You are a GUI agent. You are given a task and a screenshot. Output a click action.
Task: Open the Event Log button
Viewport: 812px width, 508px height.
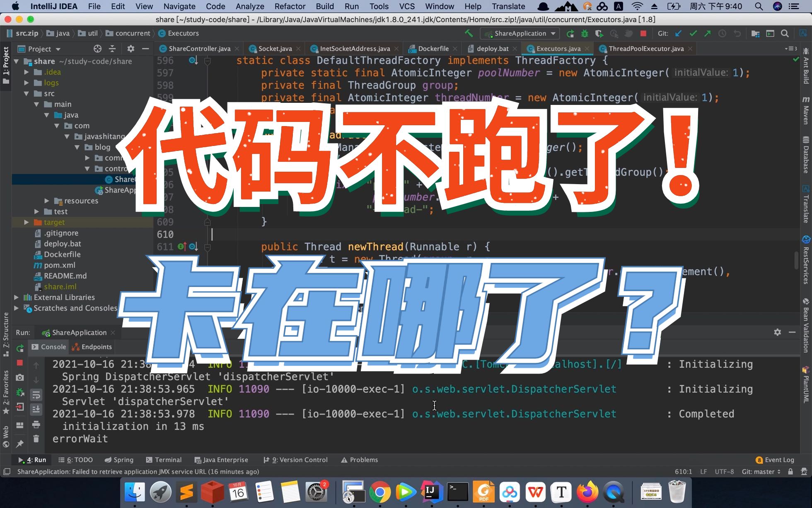pyautogui.click(x=775, y=459)
